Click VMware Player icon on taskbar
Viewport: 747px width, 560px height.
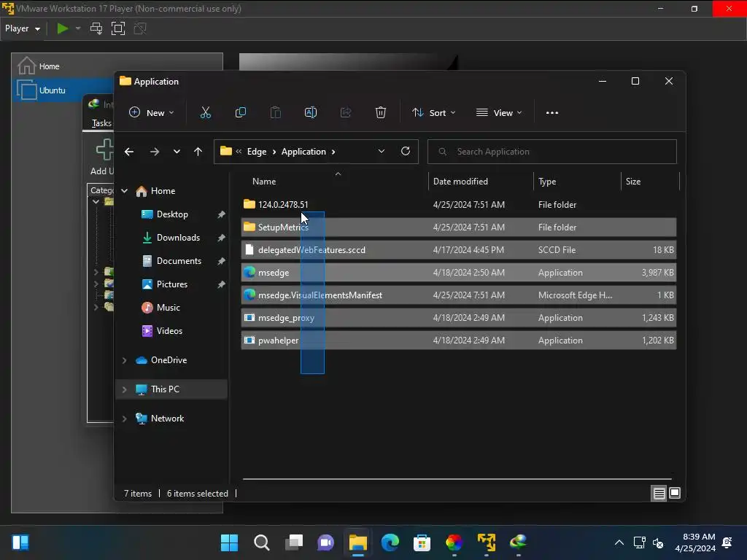pyautogui.click(x=487, y=542)
